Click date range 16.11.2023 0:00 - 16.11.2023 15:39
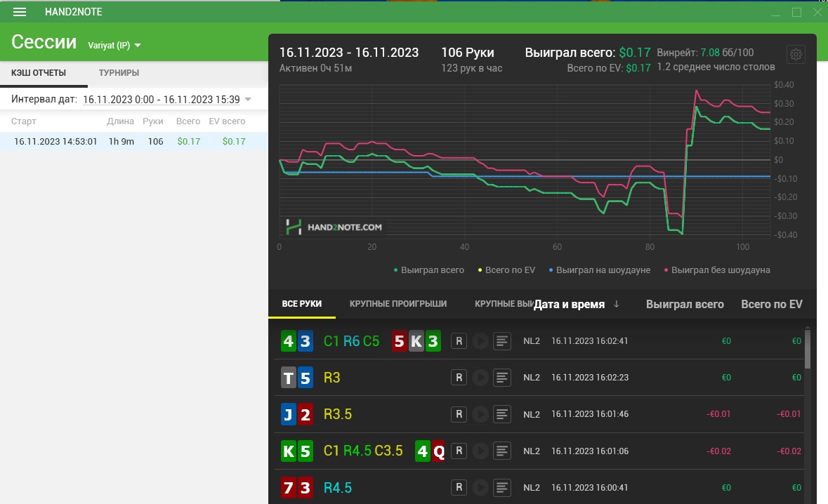 tap(162, 99)
